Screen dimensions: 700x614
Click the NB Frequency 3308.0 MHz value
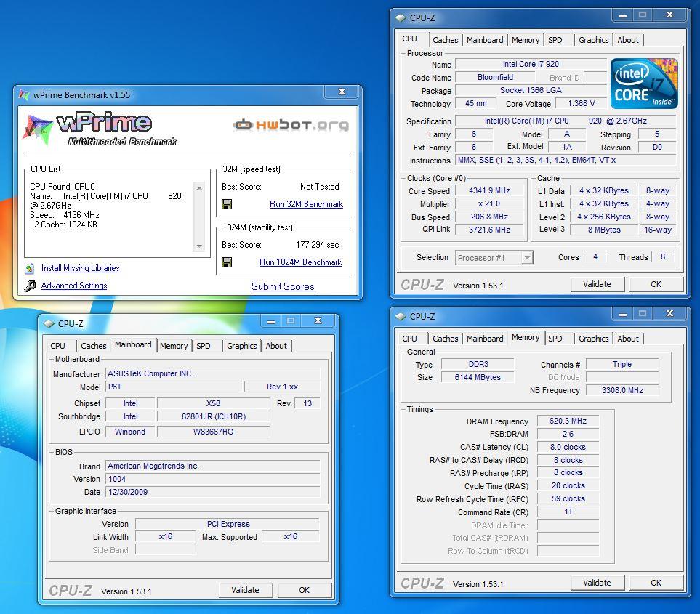[x=622, y=390]
